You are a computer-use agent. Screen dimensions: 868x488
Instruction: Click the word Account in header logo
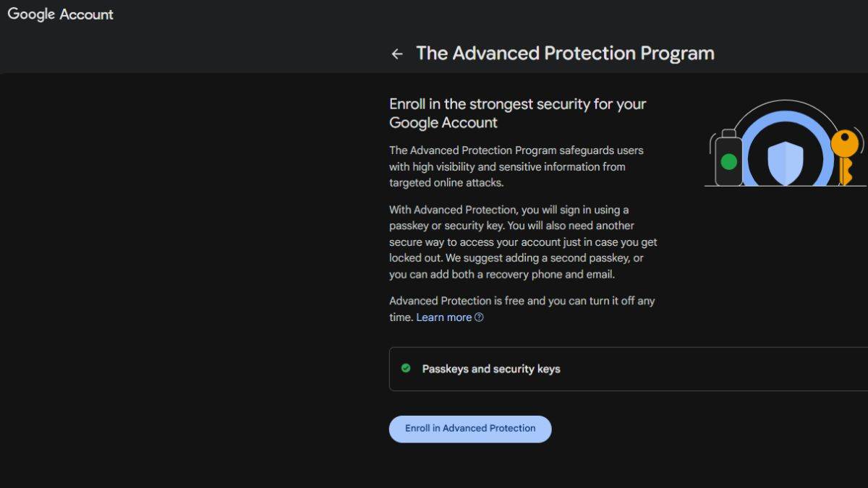(x=86, y=14)
